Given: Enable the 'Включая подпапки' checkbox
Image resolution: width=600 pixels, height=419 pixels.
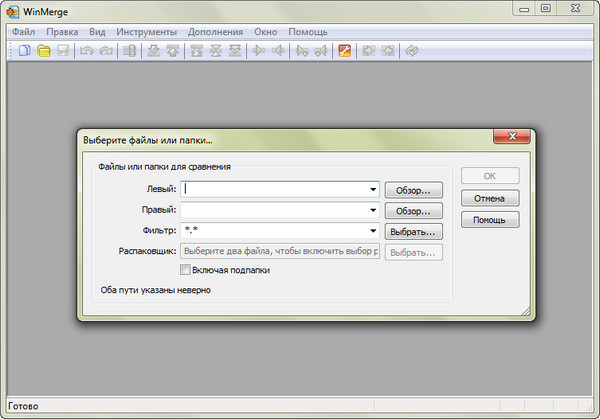Looking at the screenshot, I should click(x=184, y=269).
